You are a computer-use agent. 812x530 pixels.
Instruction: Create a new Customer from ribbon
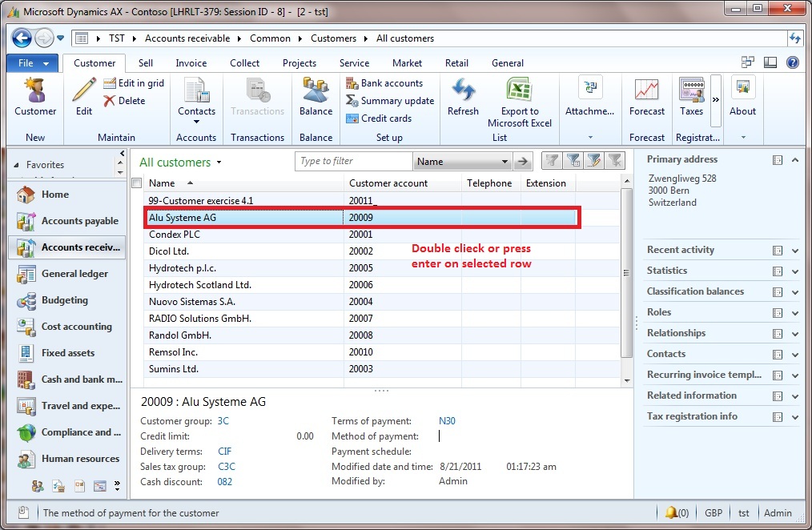(x=35, y=97)
